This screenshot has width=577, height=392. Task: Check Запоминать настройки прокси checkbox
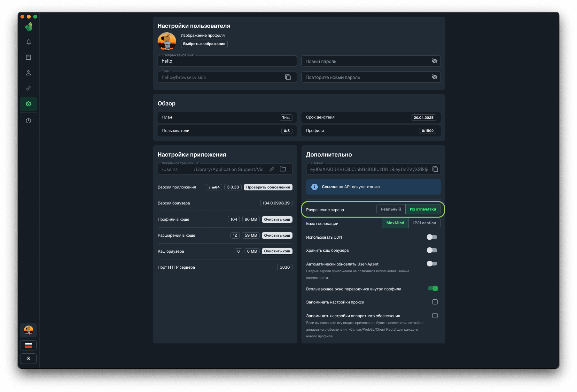(435, 302)
